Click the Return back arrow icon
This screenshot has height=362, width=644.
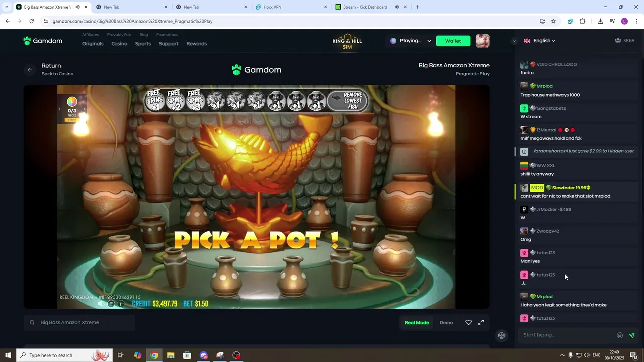tap(30, 70)
